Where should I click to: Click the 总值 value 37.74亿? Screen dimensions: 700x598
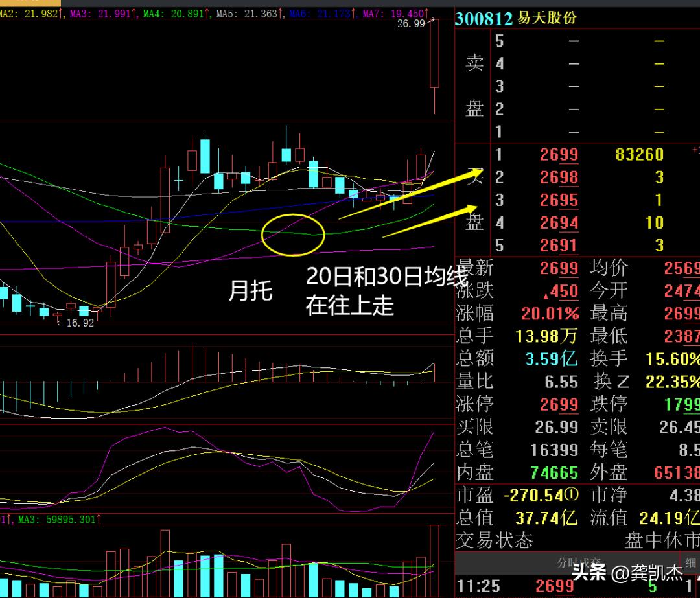(x=546, y=518)
